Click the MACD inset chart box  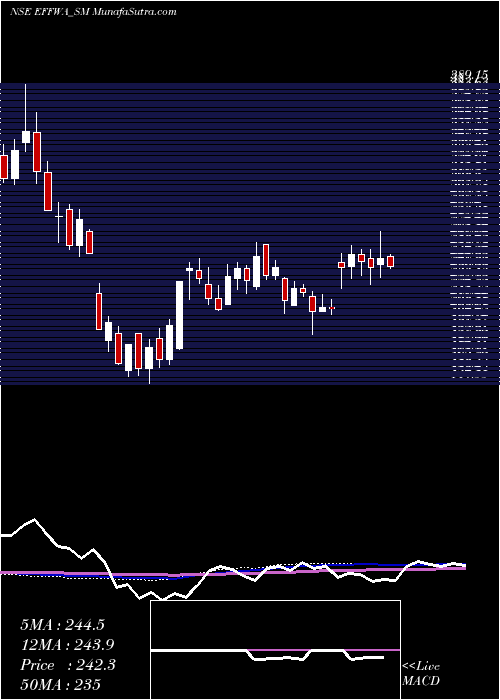click(275, 650)
